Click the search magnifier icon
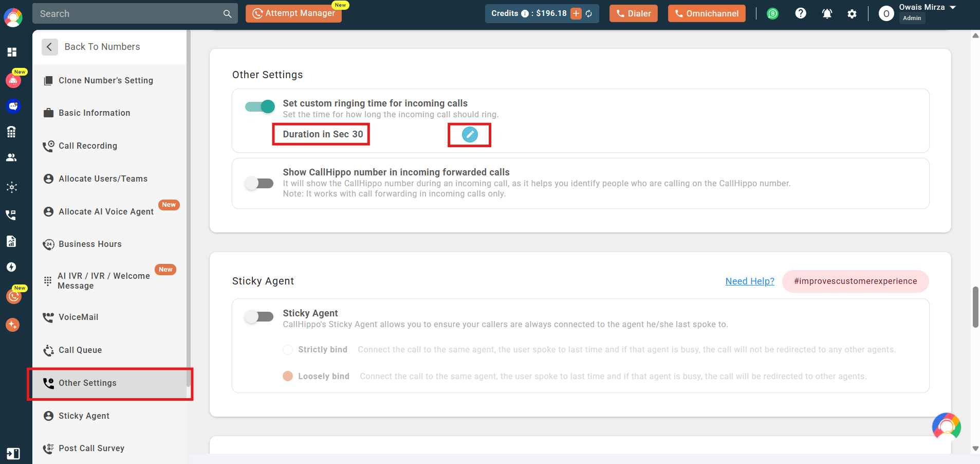This screenshot has height=464, width=980. click(227, 14)
